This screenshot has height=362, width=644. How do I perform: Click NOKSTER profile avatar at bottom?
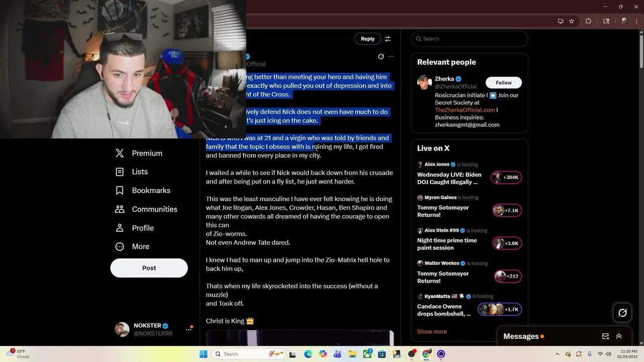(x=122, y=329)
